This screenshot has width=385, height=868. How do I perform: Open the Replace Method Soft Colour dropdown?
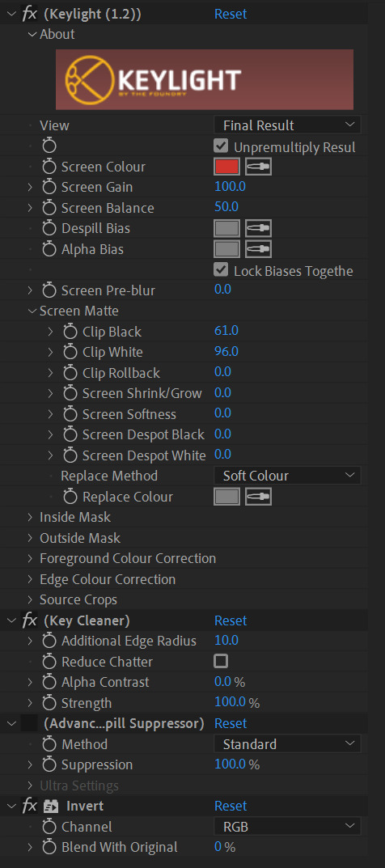(x=287, y=476)
